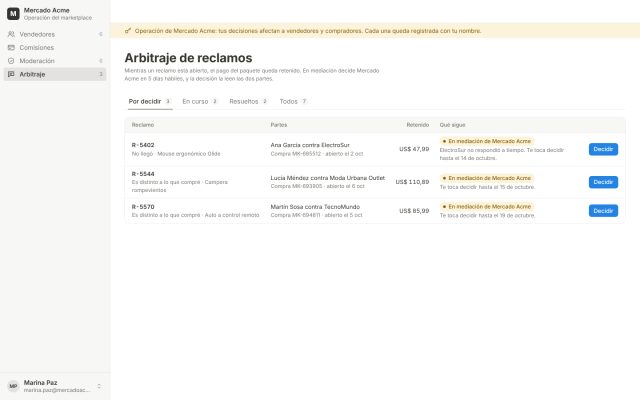The image size is (640, 400).
Task: Click the US$ 47,99 retained amount
Action: 414,149
